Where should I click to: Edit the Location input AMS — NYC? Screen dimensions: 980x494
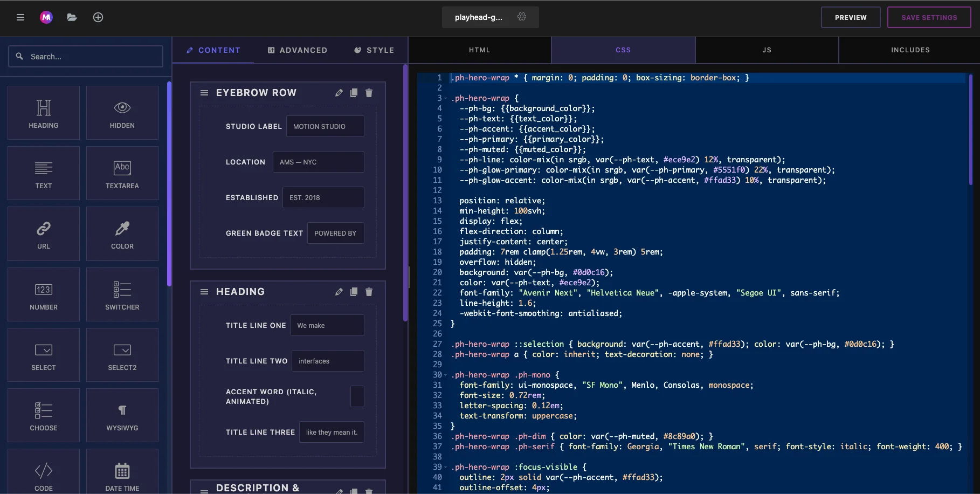(x=319, y=162)
